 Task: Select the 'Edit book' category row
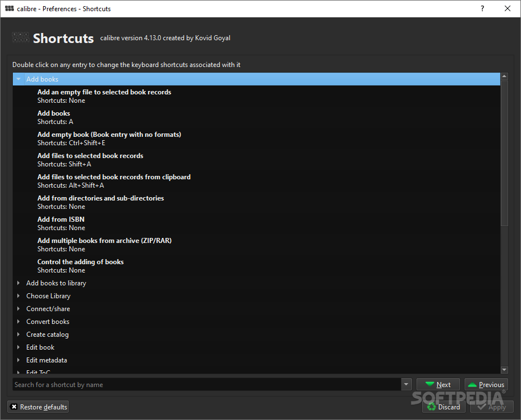(x=257, y=347)
